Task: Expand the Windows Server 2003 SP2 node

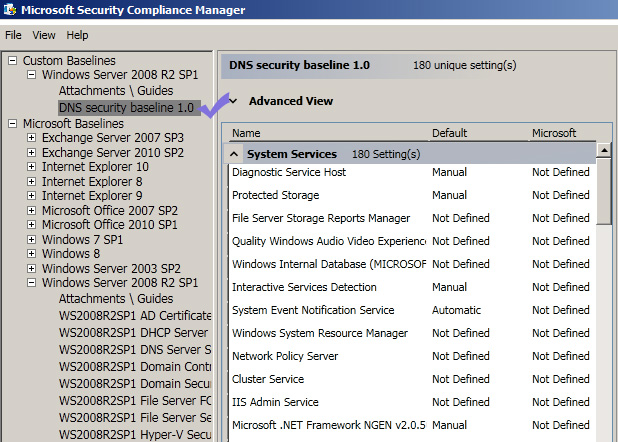Action: click(x=32, y=269)
